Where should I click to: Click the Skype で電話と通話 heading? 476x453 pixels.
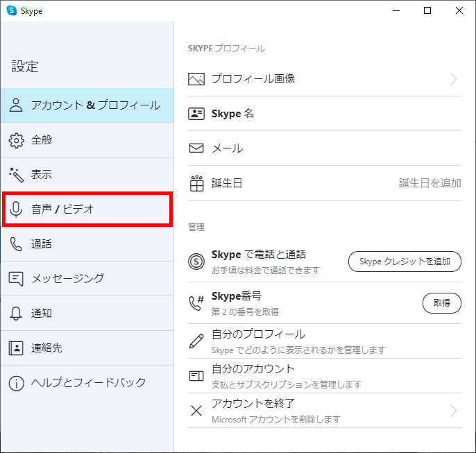[259, 255]
